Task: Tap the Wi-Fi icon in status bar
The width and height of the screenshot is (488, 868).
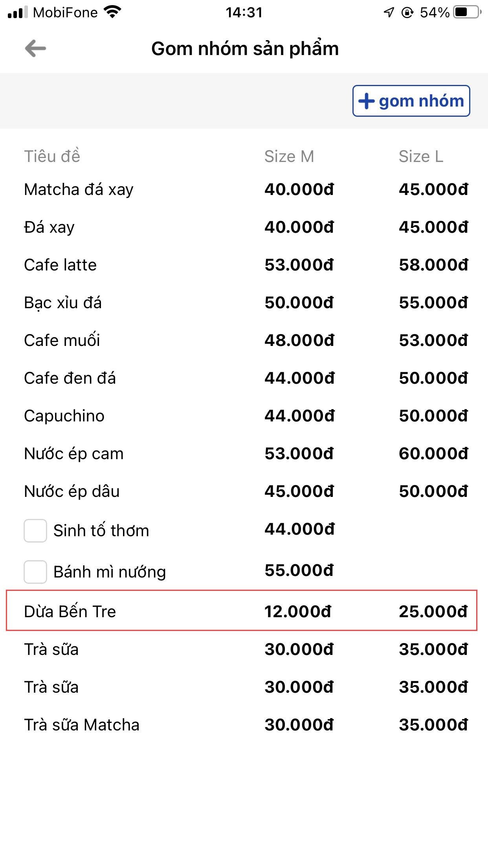Action: (113, 13)
